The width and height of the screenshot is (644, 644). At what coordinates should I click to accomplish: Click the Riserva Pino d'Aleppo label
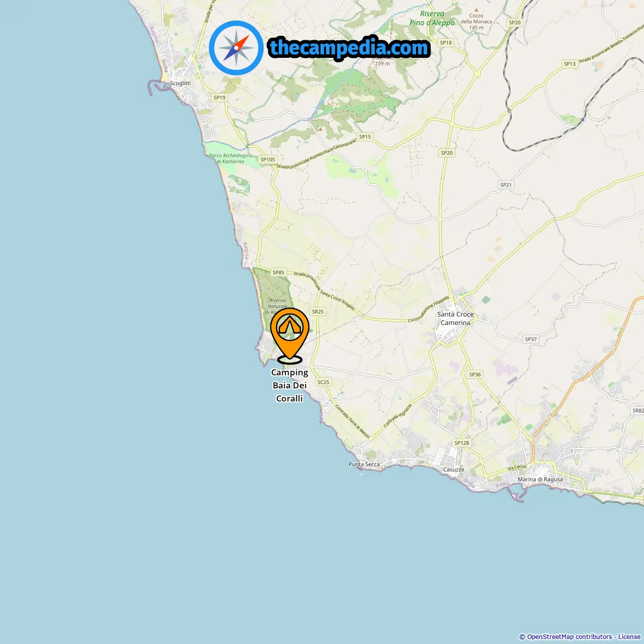[432, 18]
